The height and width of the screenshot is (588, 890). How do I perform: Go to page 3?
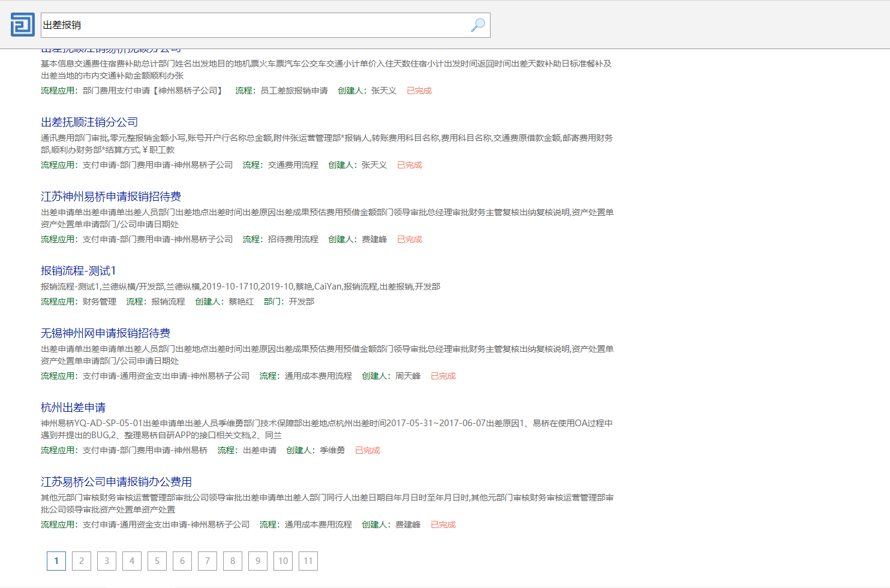107,561
